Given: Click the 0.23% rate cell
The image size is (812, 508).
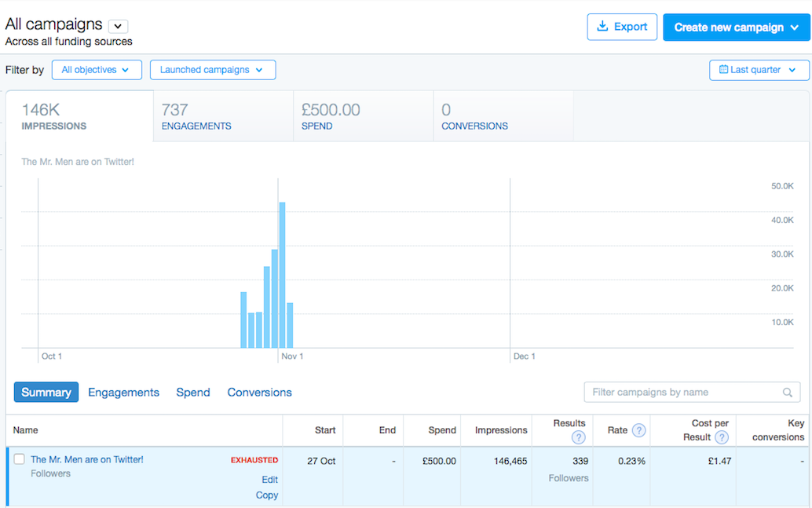Looking at the screenshot, I should click(632, 461).
